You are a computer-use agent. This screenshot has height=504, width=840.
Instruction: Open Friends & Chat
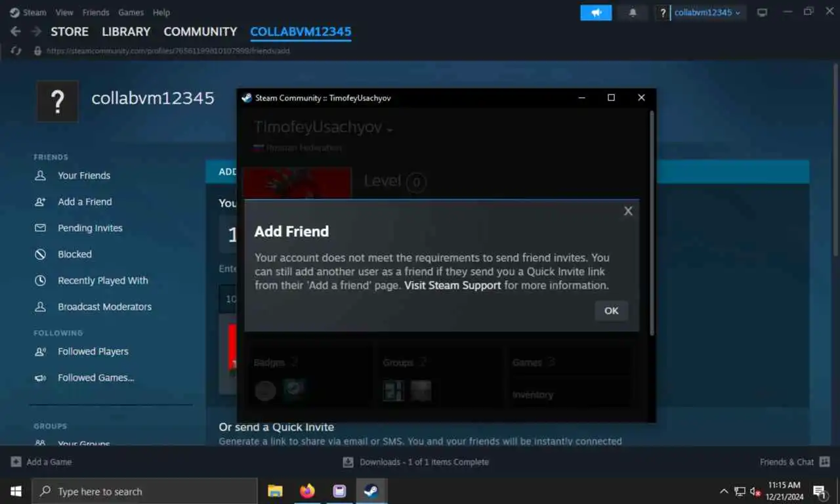pyautogui.click(x=795, y=462)
